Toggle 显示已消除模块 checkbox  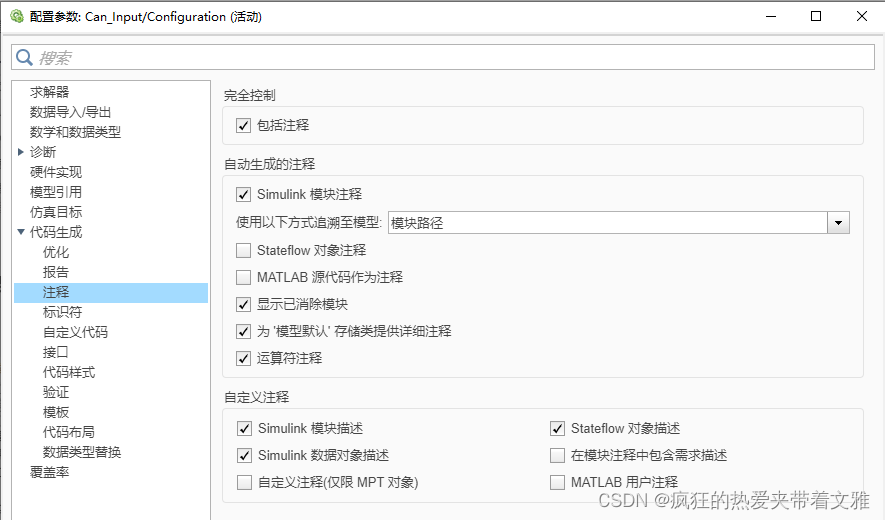243,304
